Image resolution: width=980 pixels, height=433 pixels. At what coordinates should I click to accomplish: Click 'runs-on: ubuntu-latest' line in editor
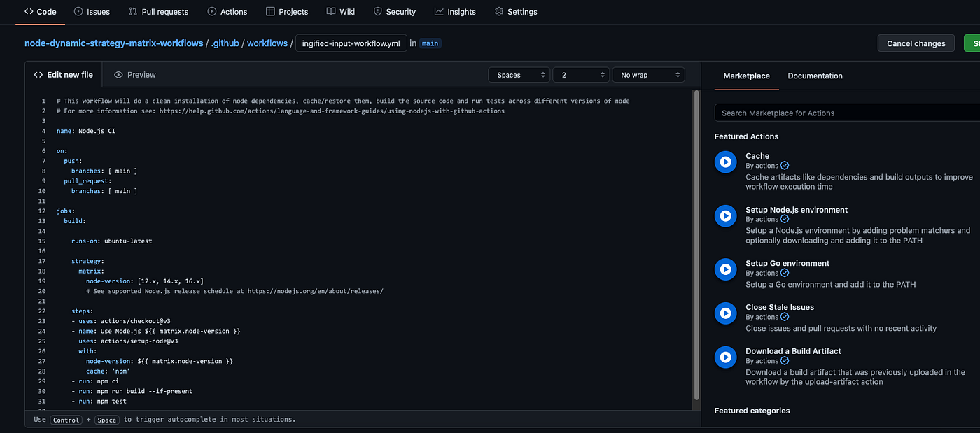point(111,241)
